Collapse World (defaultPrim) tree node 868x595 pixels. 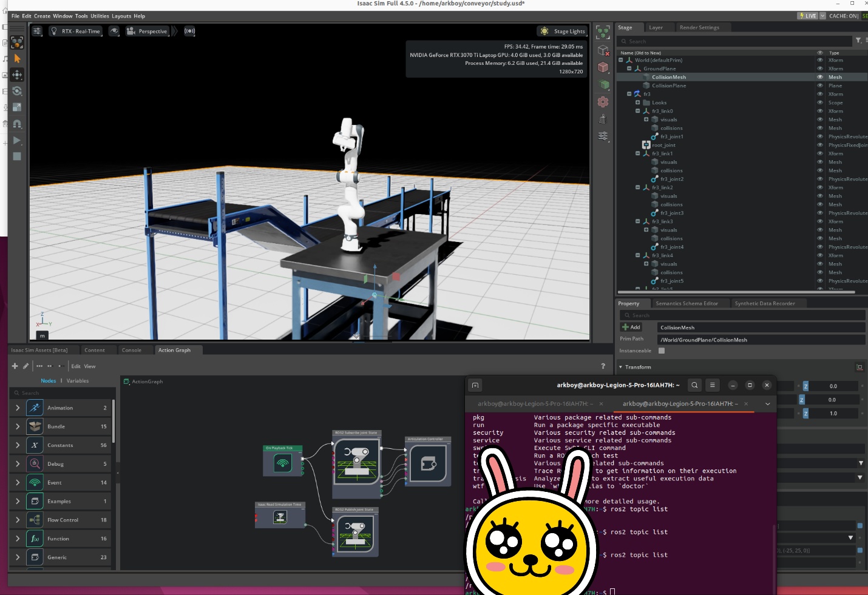[x=621, y=60]
